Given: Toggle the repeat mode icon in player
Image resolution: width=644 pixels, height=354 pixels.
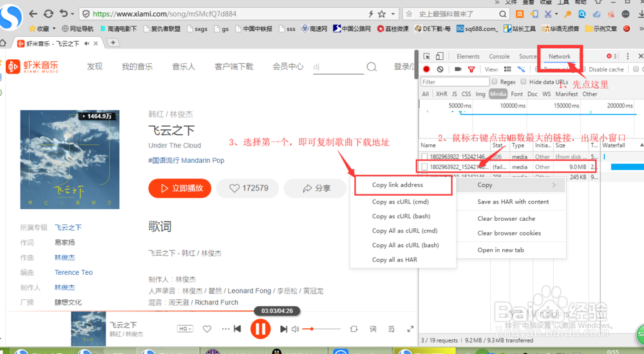Looking at the screenshot, I should click(x=354, y=329).
